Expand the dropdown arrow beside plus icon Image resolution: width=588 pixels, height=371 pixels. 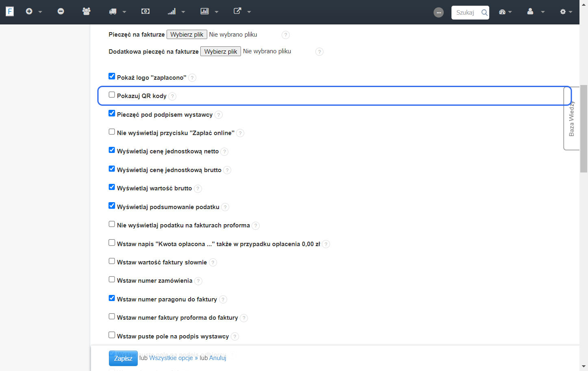[40, 12]
